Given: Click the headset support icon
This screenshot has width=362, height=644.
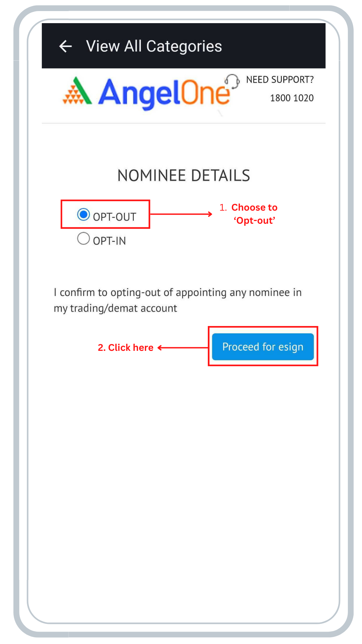Looking at the screenshot, I should coord(232,81).
